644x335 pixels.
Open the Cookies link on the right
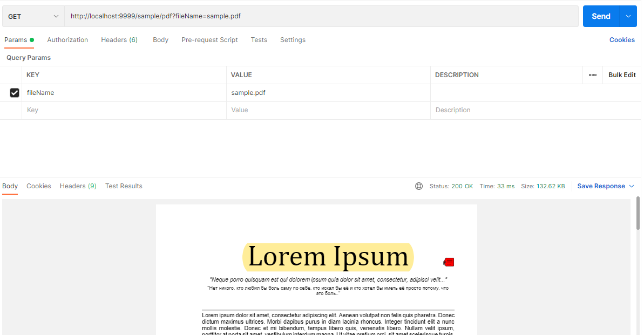(622, 40)
